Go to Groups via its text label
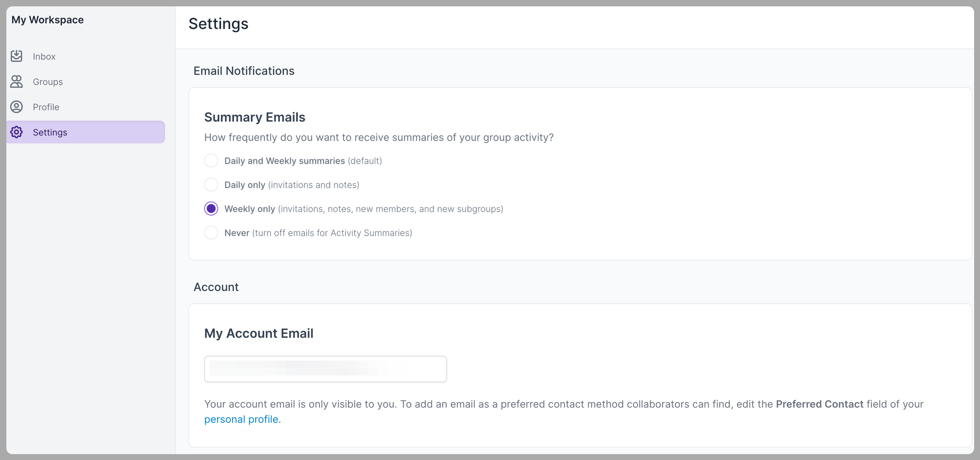Image resolution: width=980 pixels, height=460 pixels. point(48,82)
